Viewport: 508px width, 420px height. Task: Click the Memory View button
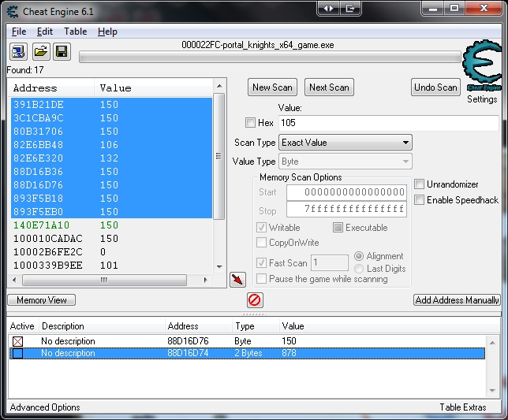click(x=42, y=300)
